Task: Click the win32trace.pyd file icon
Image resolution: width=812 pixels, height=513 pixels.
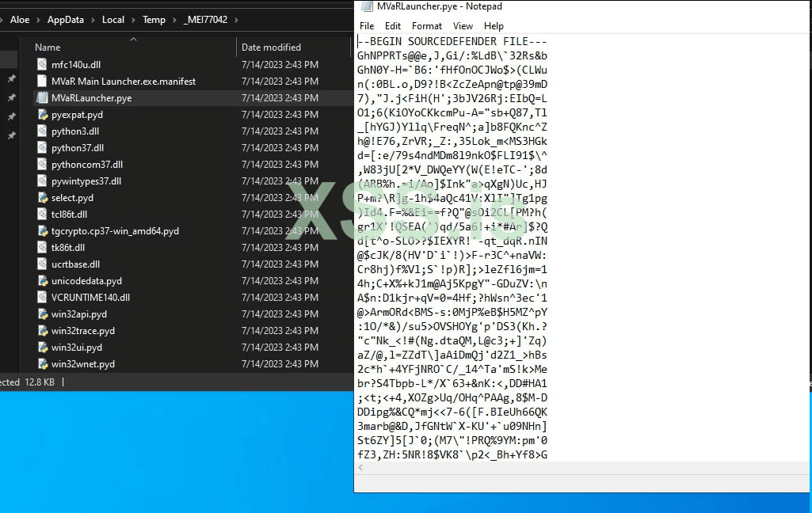Action: click(43, 330)
